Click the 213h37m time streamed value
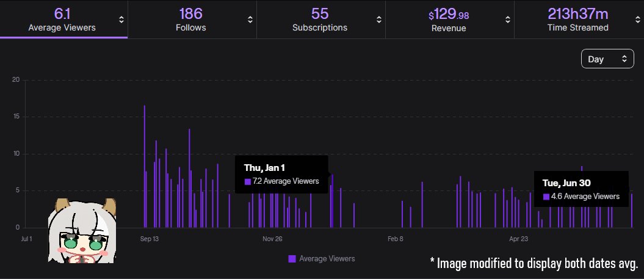The width and height of the screenshot is (644, 279). point(578,13)
